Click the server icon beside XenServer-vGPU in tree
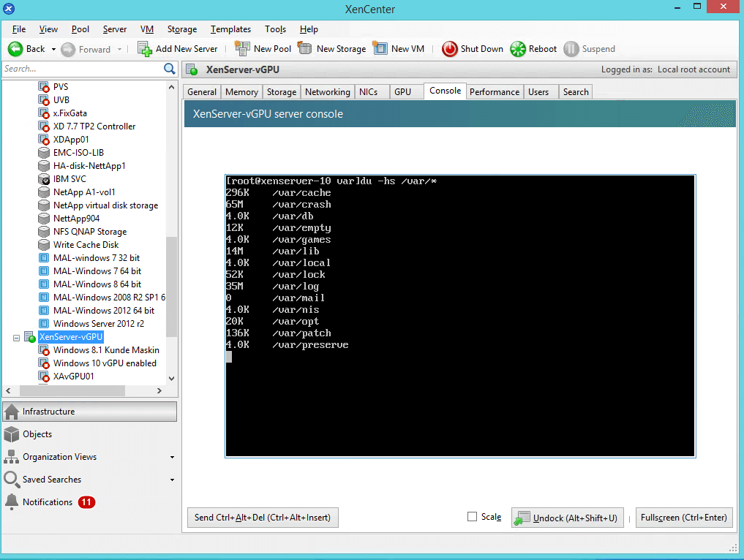This screenshot has width=744, height=560. point(30,337)
